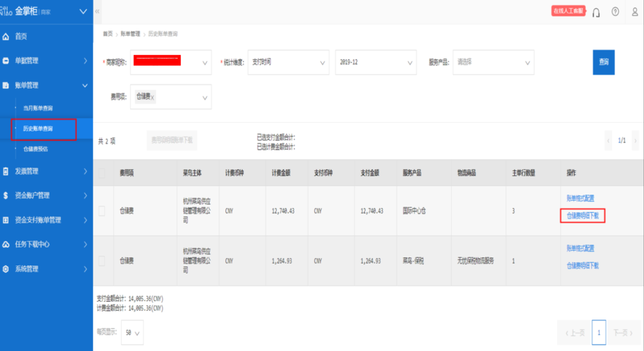This screenshot has width=644, height=351.
Task: Select 当月账单查询 submenu item
Action: pos(38,108)
